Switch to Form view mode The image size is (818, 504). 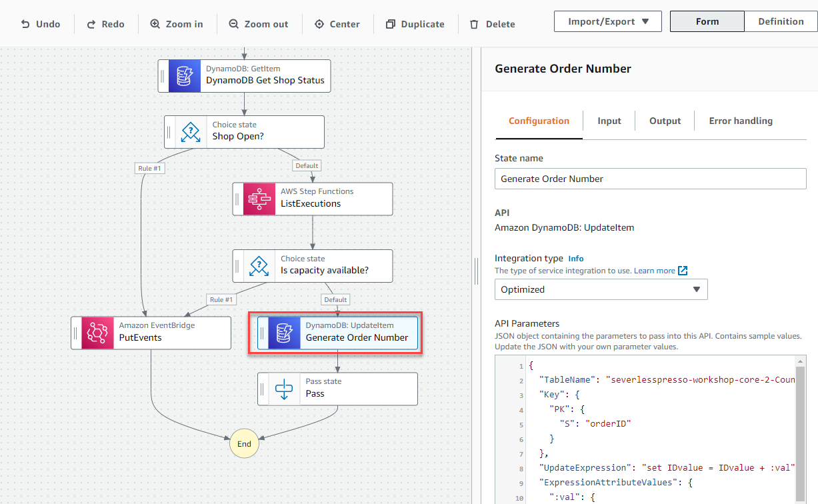click(707, 21)
